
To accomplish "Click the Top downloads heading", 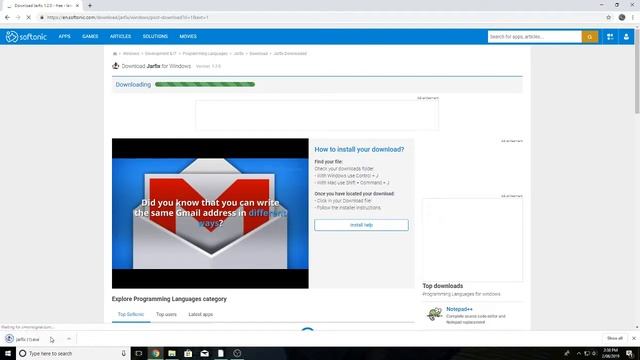I will (442, 286).
